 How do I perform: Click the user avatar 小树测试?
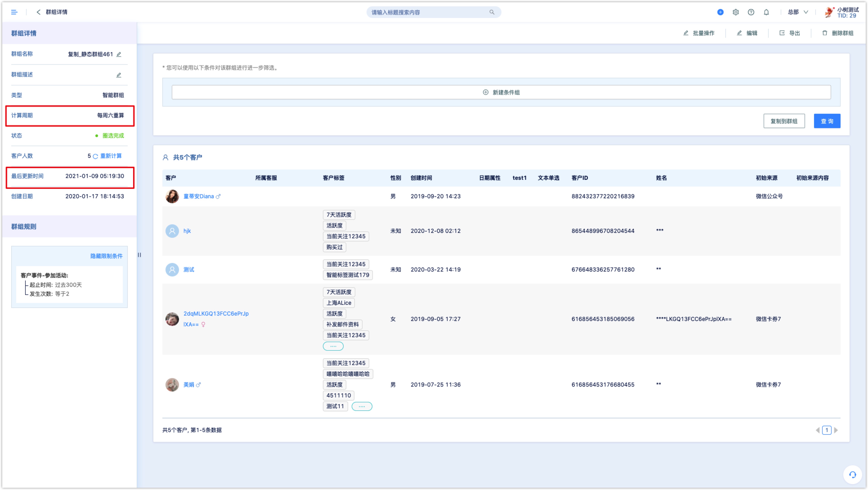tap(829, 12)
